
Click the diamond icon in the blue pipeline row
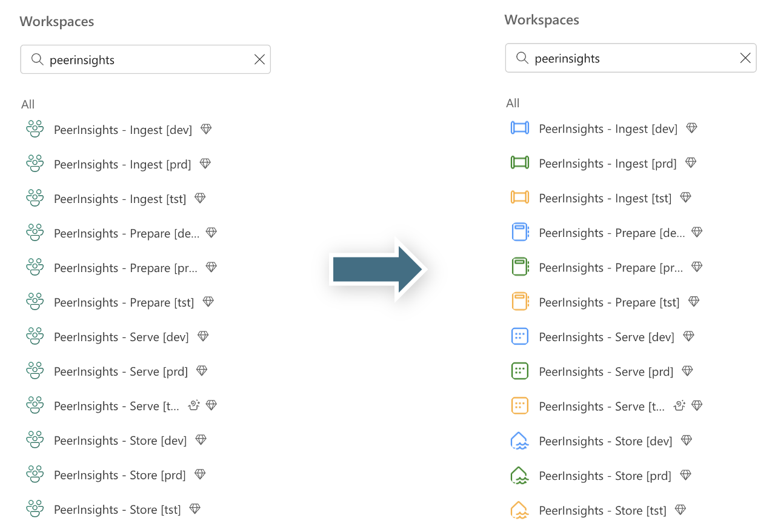tap(691, 128)
